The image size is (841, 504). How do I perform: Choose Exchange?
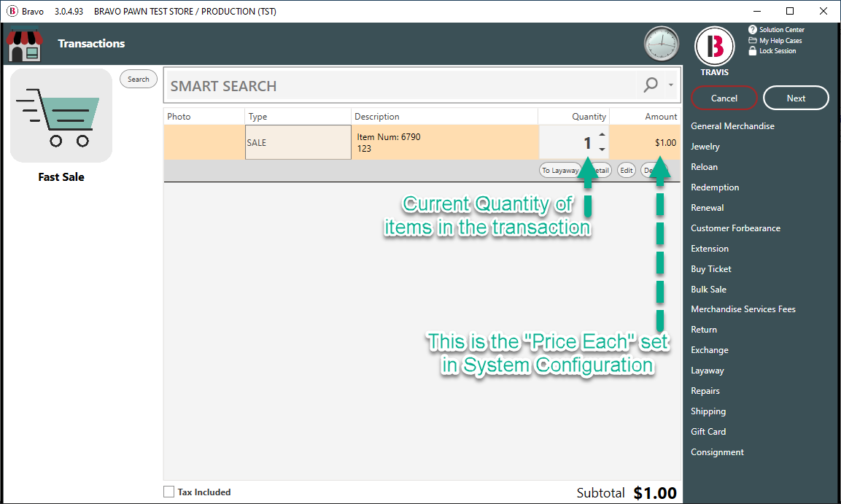point(710,349)
